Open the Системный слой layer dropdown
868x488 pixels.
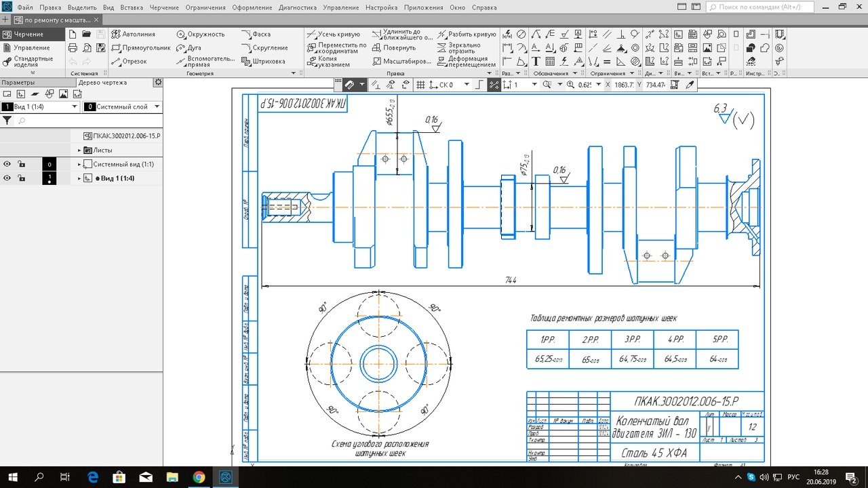(x=157, y=107)
